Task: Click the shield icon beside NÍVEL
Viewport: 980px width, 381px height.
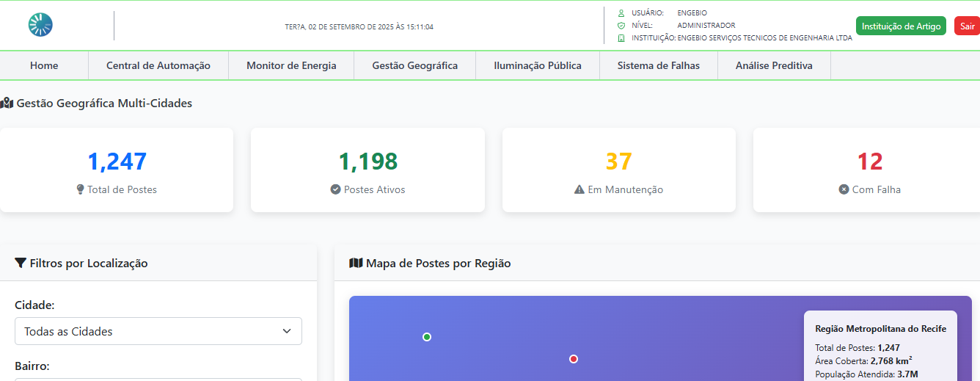Action: [621, 26]
